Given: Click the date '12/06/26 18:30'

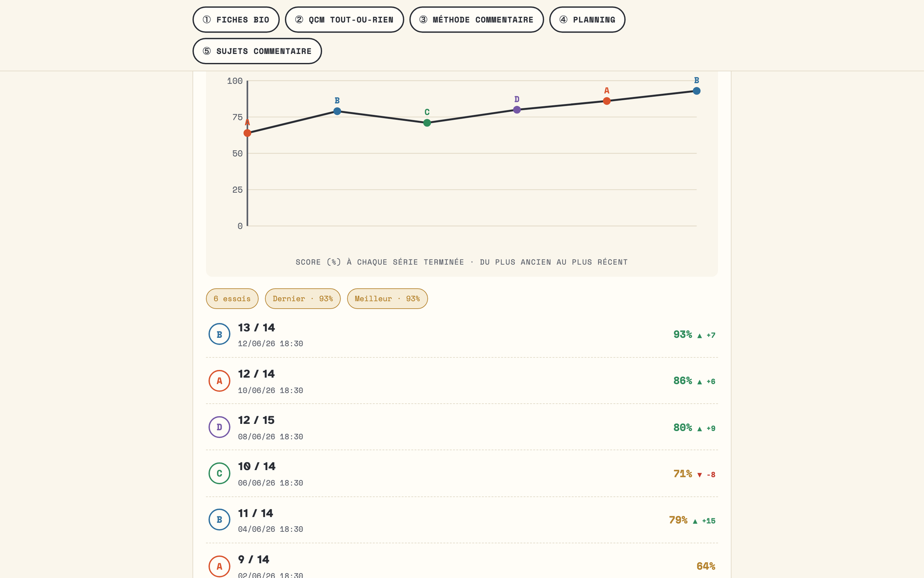Looking at the screenshot, I should (x=270, y=344).
